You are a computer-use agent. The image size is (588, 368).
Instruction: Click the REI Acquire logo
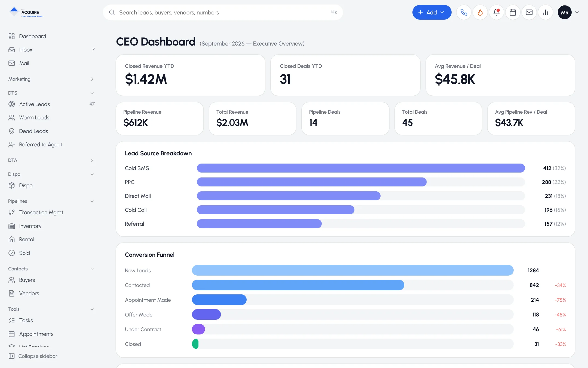[26, 12]
